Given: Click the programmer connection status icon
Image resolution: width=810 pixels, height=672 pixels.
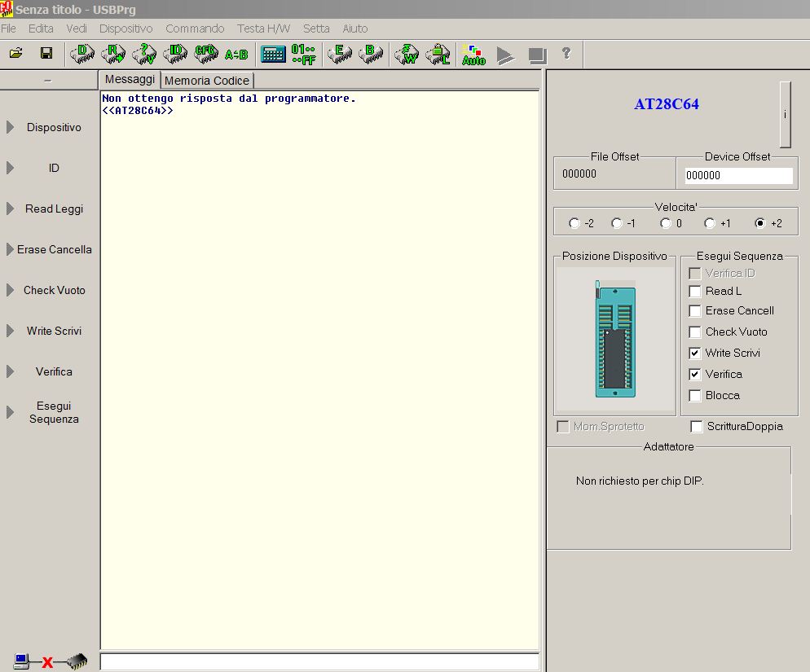Looking at the screenshot, I should pyautogui.click(x=50, y=661).
